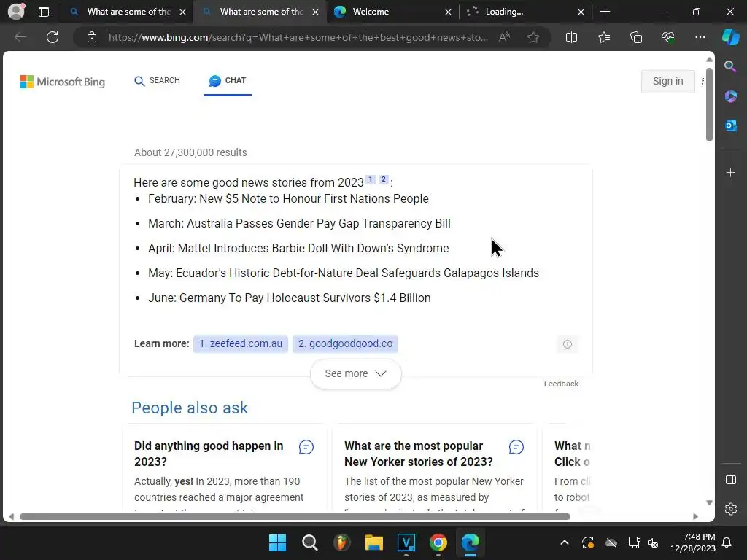Click the back navigation arrow
The image size is (747, 560).
click(x=20, y=37)
